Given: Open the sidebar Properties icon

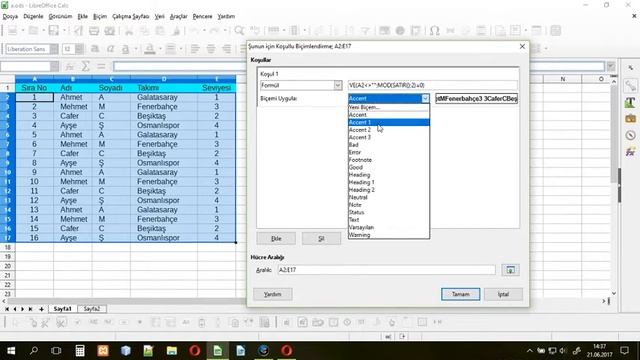Looking at the screenshot, I should (630, 86).
